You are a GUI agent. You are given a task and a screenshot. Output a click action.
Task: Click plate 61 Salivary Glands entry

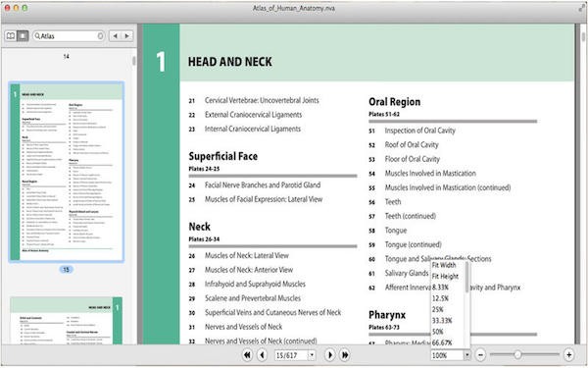(x=407, y=273)
